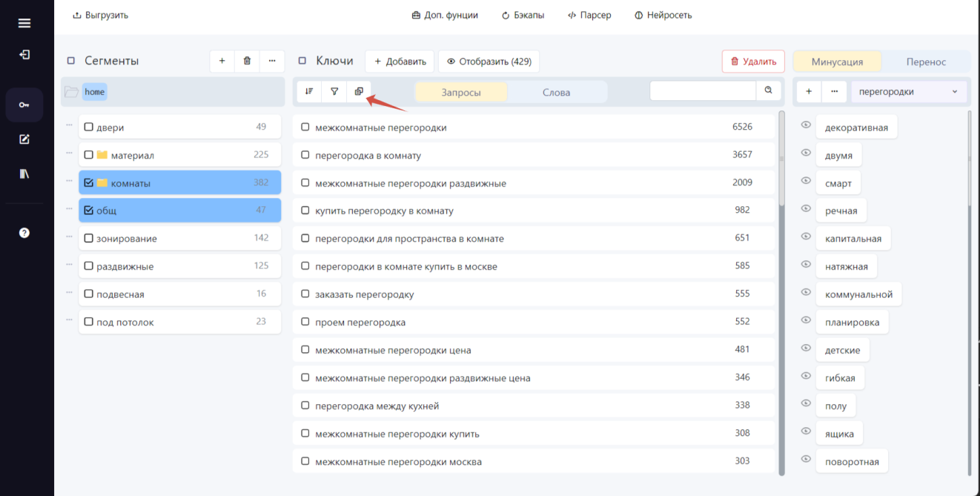Click the red Удалить button

coord(753,62)
